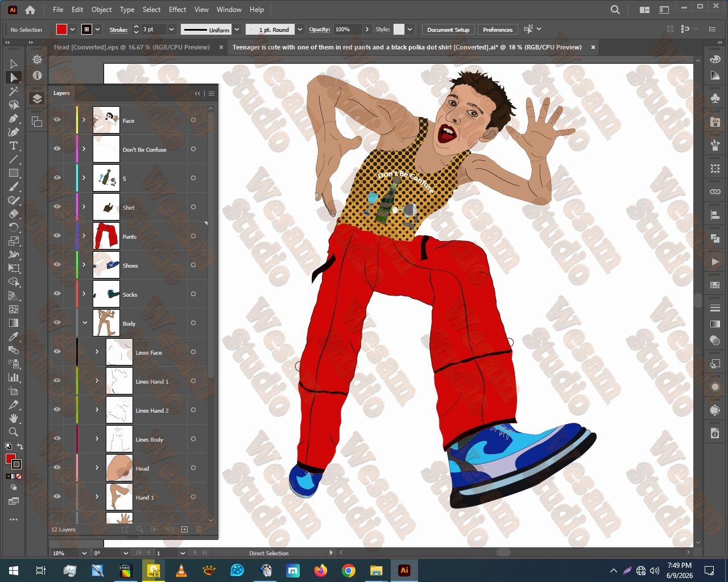Click the Search icon in the top bar

[615, 10]
